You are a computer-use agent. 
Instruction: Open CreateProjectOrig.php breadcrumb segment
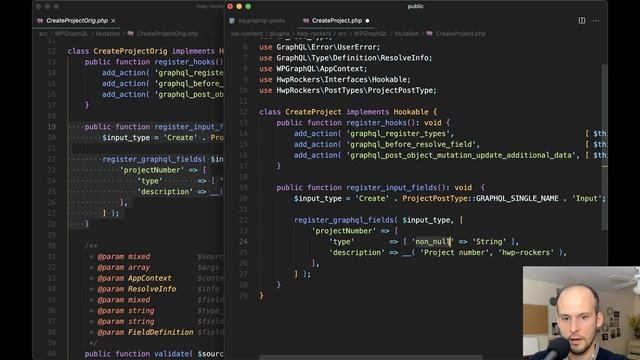[x=167, y=33]
